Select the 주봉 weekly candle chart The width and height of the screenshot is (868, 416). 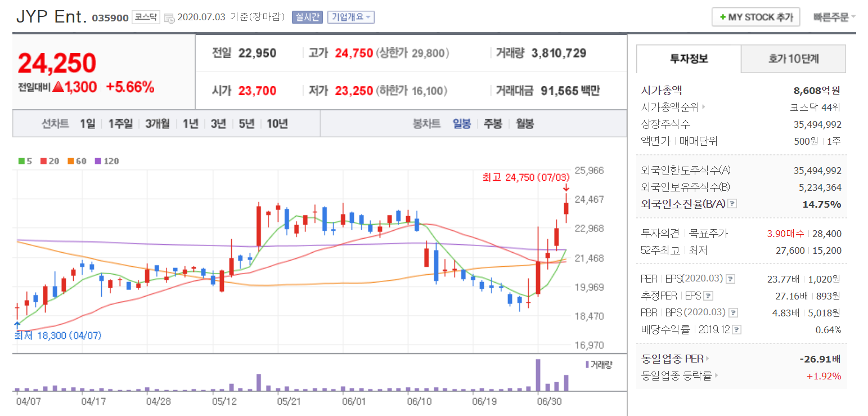[x=493, y=124]
